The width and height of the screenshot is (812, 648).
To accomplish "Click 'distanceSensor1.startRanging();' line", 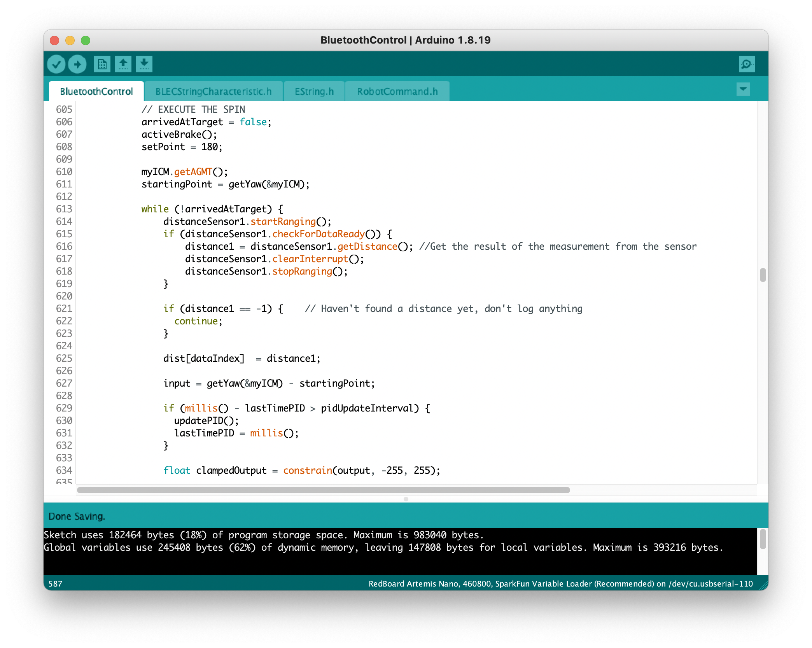I will click(247, 222).
